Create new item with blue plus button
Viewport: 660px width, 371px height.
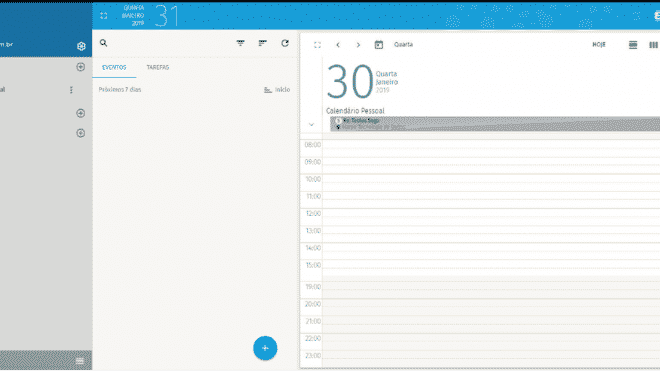(x=265, y=348)
